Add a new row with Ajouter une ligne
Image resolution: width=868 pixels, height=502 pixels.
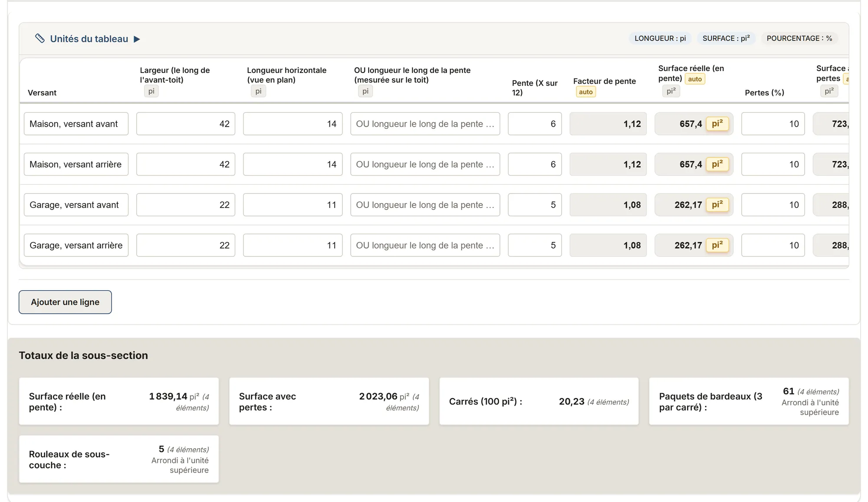65,302
